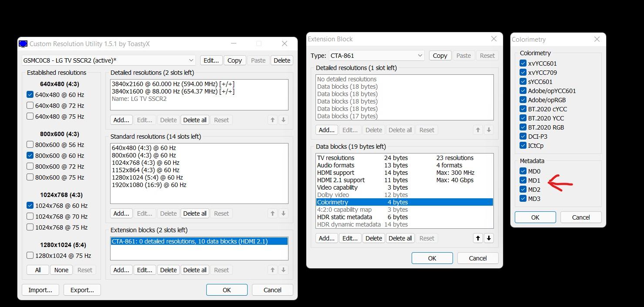Select 1152x864 (4:3) @ 60 Hz standard resolution

click(199, 170)
